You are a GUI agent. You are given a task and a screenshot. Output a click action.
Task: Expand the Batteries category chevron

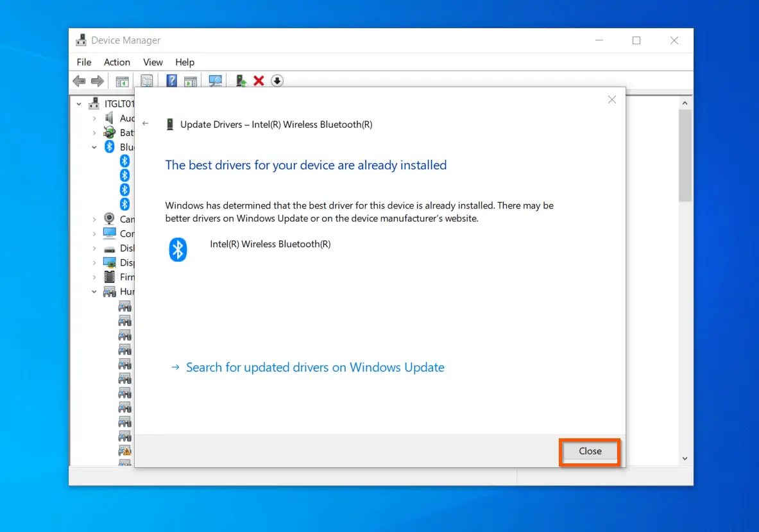coord(94,133)
